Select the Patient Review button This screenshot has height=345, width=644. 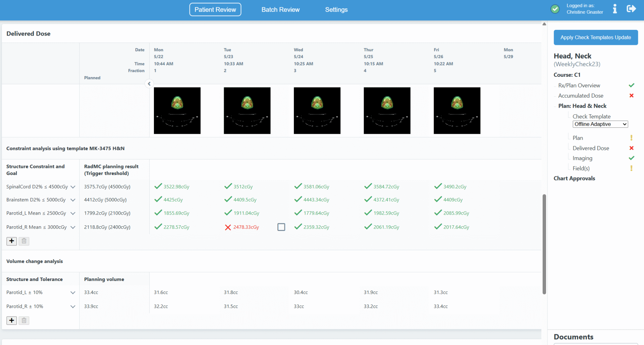click(215, 9)
